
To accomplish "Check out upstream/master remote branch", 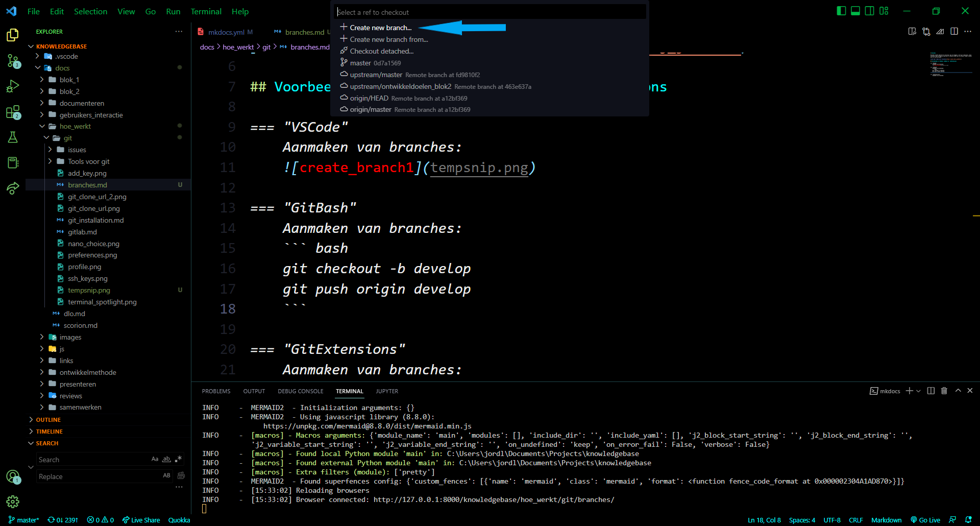I will coord(490,75).
